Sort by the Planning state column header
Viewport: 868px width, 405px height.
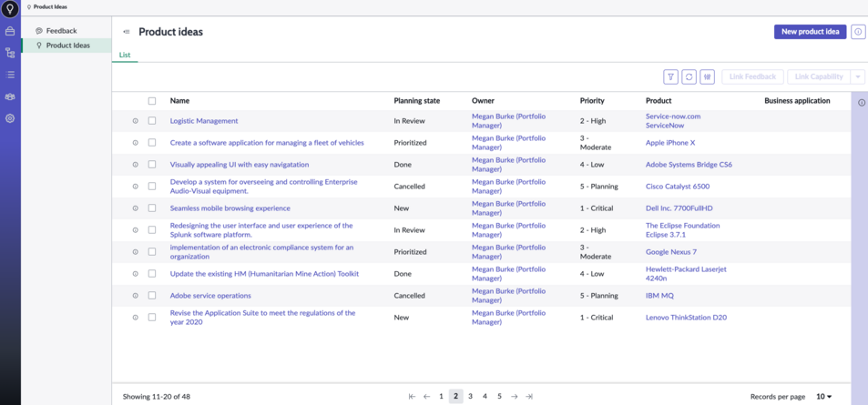417,101
